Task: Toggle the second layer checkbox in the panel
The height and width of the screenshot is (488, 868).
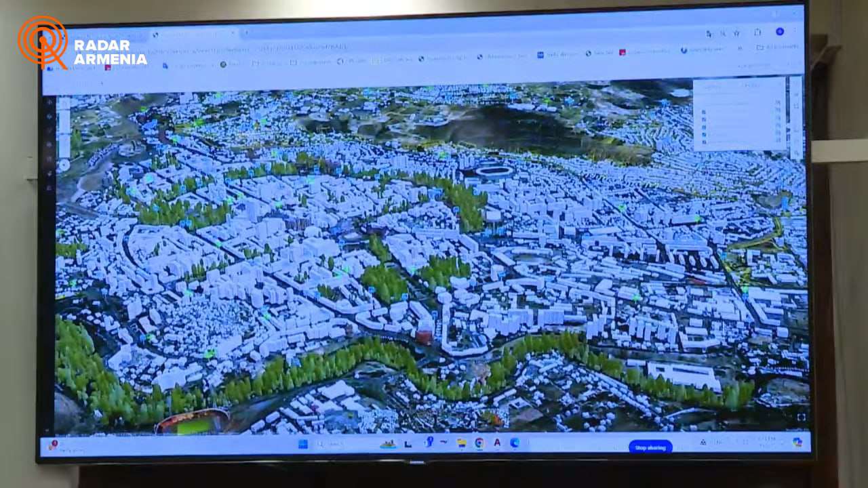Action: click(x=704, y=120)
